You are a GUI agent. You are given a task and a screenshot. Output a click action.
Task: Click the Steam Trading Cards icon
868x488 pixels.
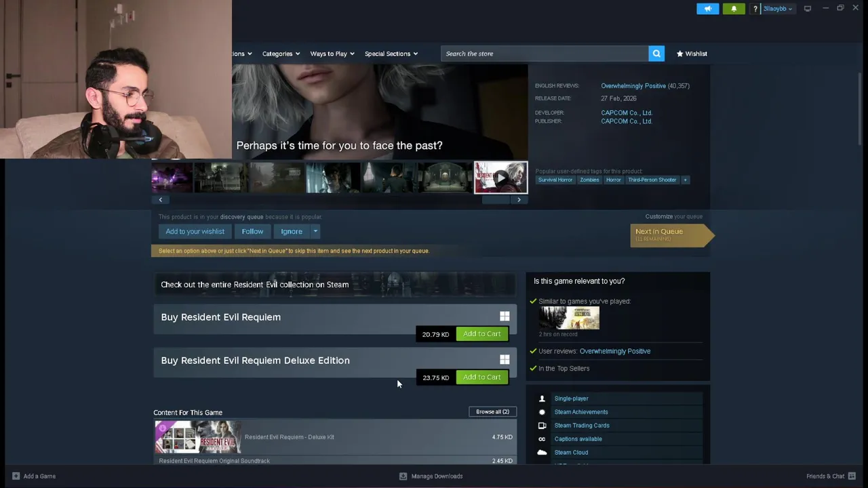pyautogui.click(x=542, y=426)
